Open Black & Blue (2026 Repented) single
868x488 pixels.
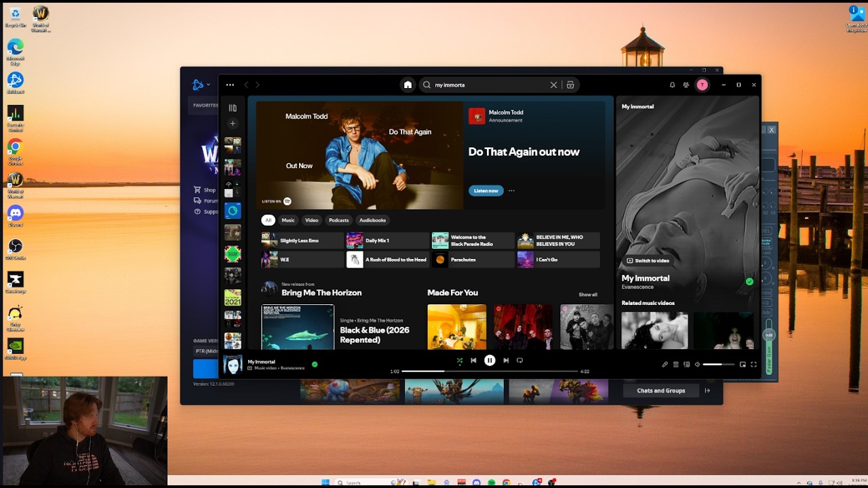click(x=374, y=335)
